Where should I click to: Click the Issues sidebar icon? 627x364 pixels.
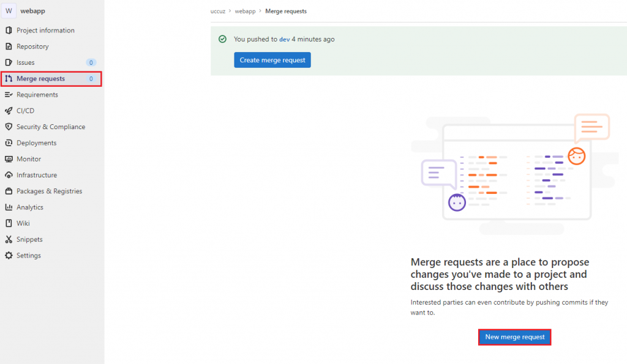tap(9, 62)
